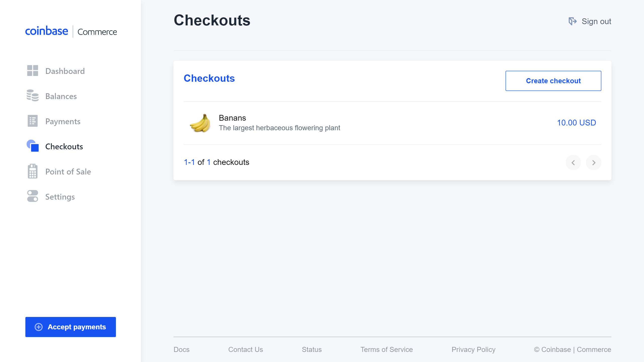Click the Dashboard navigation menu item
Image resolution: width=644 pixels, height=362 pixels.
(x=65, y=71)
